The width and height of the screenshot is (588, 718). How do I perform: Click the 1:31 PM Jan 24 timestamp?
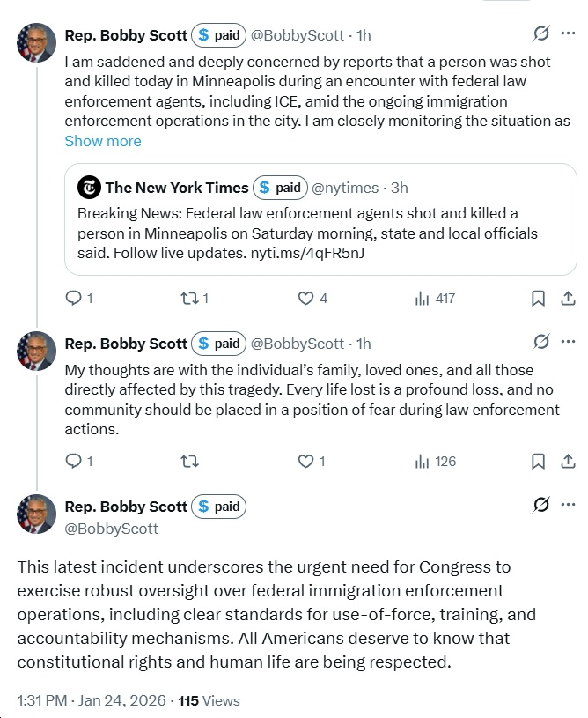[x=88, y=701]
